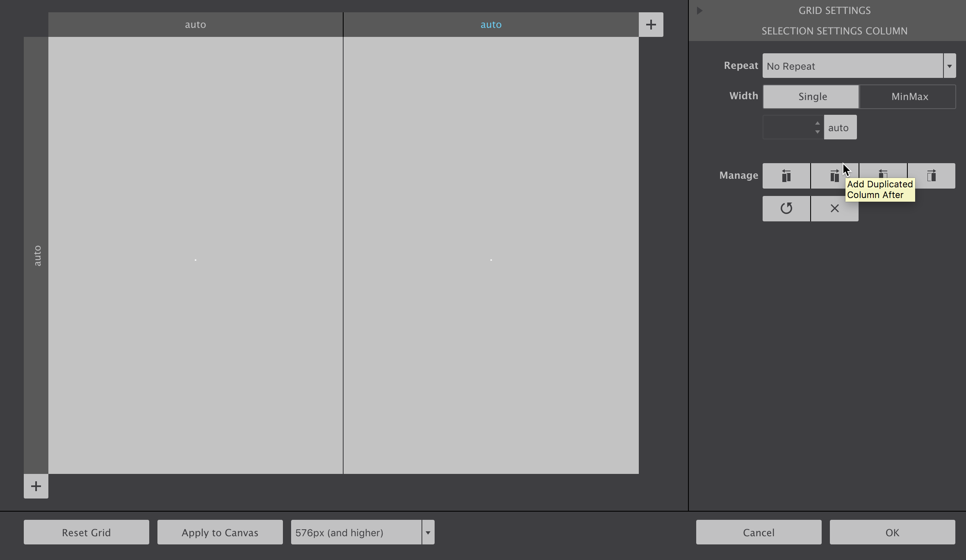Delete the selected column using the X icon
This screenshot has width=966, height=560.
point(834,208)
